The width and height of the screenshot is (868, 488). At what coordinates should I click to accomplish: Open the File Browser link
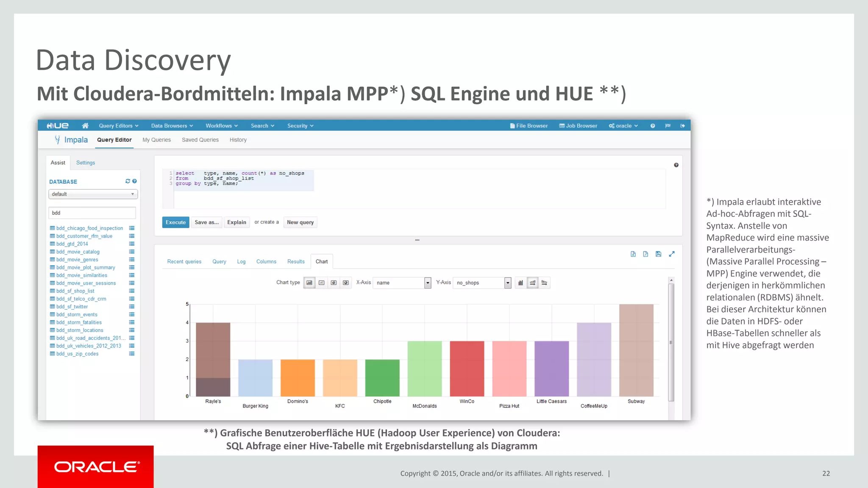529,126
